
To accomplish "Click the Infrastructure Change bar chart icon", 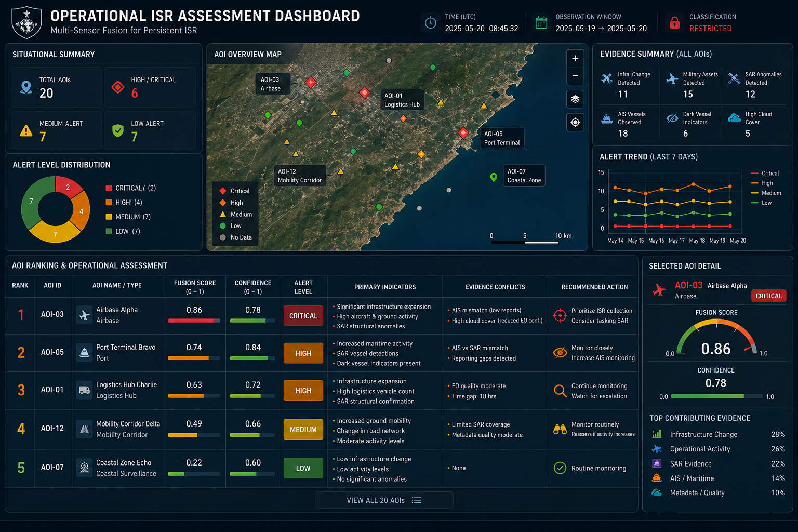I will [x=657, y=434].
